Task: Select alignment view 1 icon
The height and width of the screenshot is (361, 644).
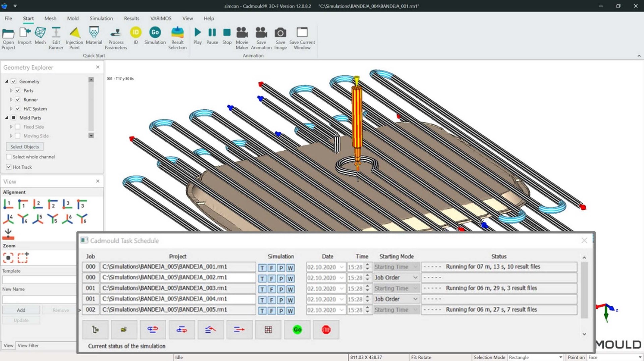Action: 8,204
